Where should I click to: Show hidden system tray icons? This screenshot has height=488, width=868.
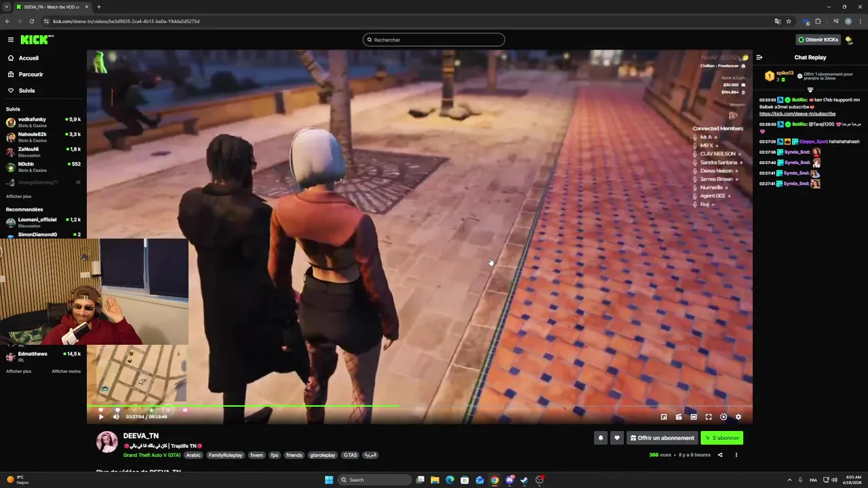click(x=790, y=480)
